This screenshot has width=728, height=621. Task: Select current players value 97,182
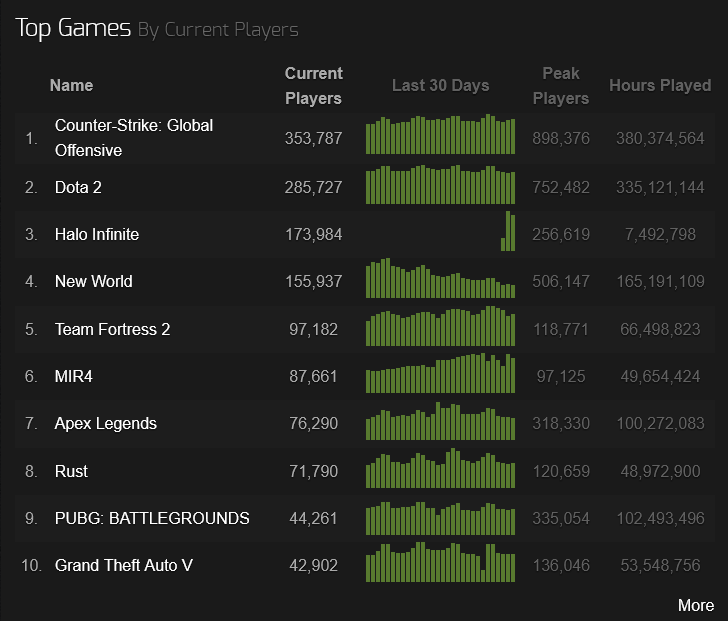click(x=313, y=330)
